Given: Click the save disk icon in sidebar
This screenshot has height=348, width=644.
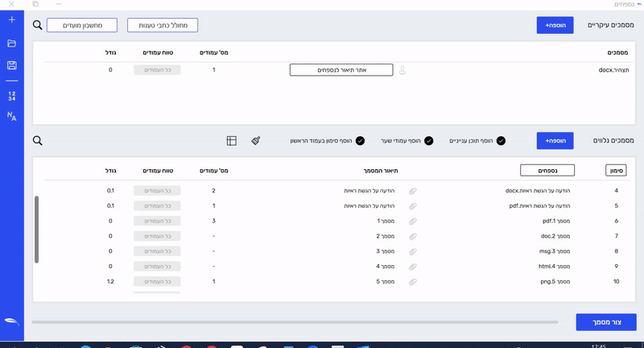Looking at the screenshot, I should click(11, 65).
